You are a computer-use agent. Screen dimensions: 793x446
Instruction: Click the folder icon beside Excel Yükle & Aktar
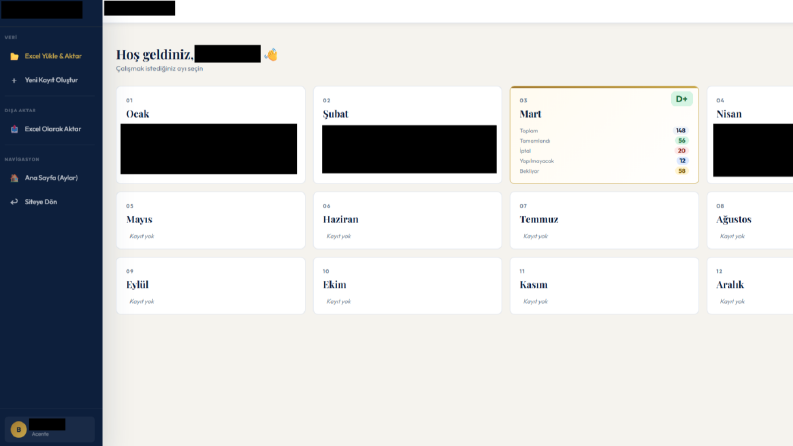click(x=14, y=56)
